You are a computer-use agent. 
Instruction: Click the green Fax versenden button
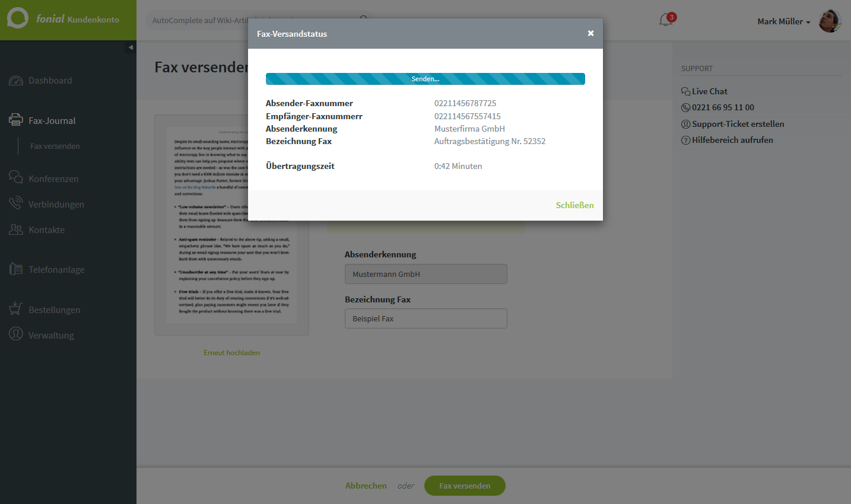465,486
